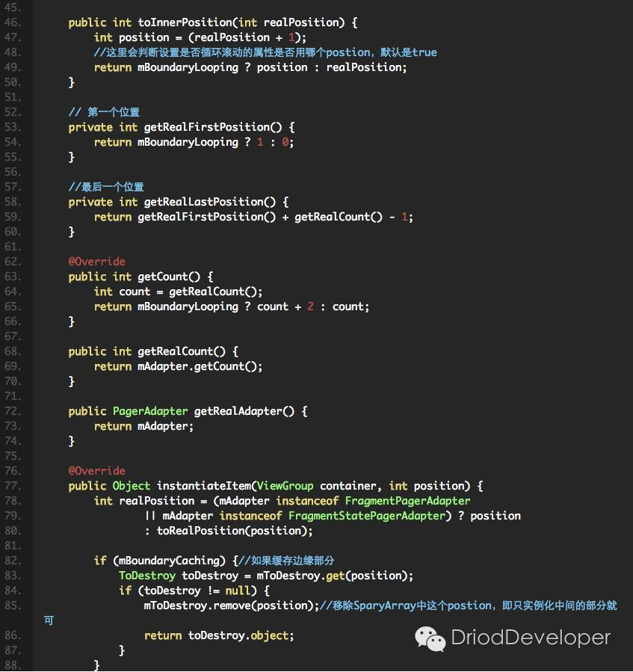Select the 'realPosition + 1' expression on line 47
Viewport: 633px width, 672px height.
[244, 37]
